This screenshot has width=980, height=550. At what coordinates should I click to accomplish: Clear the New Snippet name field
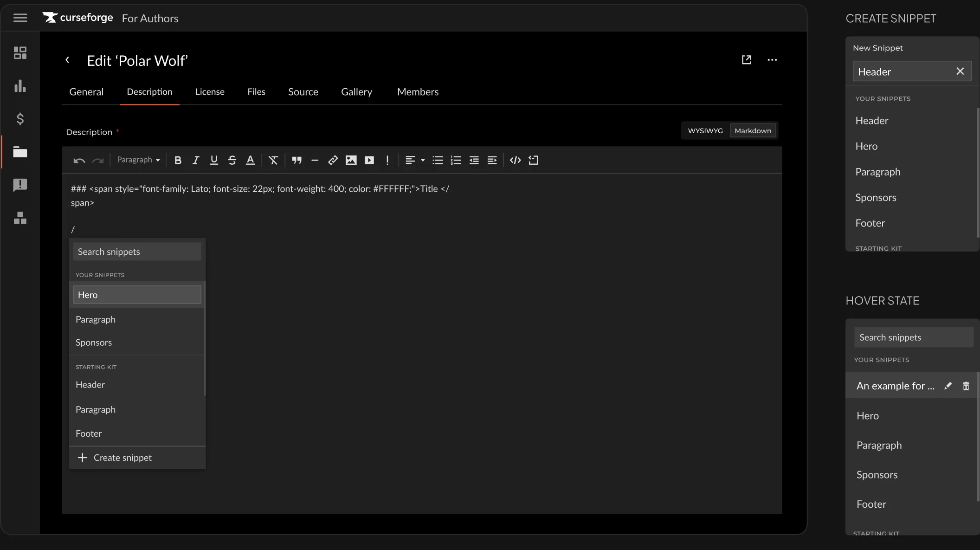click(960, 71)
